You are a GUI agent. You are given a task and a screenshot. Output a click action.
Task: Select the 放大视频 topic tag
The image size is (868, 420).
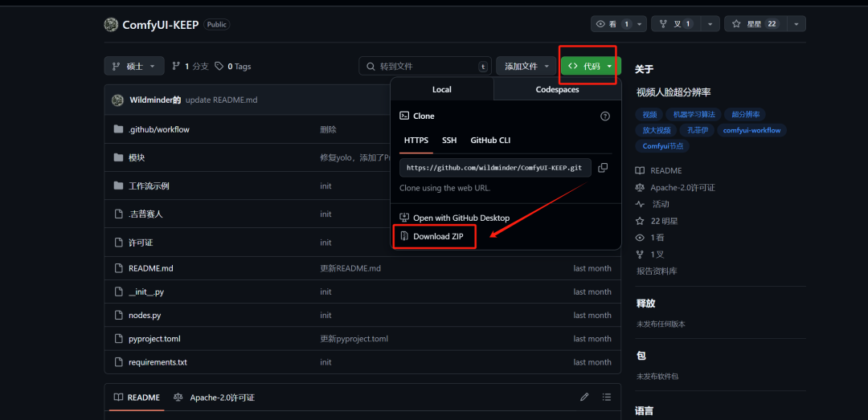click(x=656, y=131)
